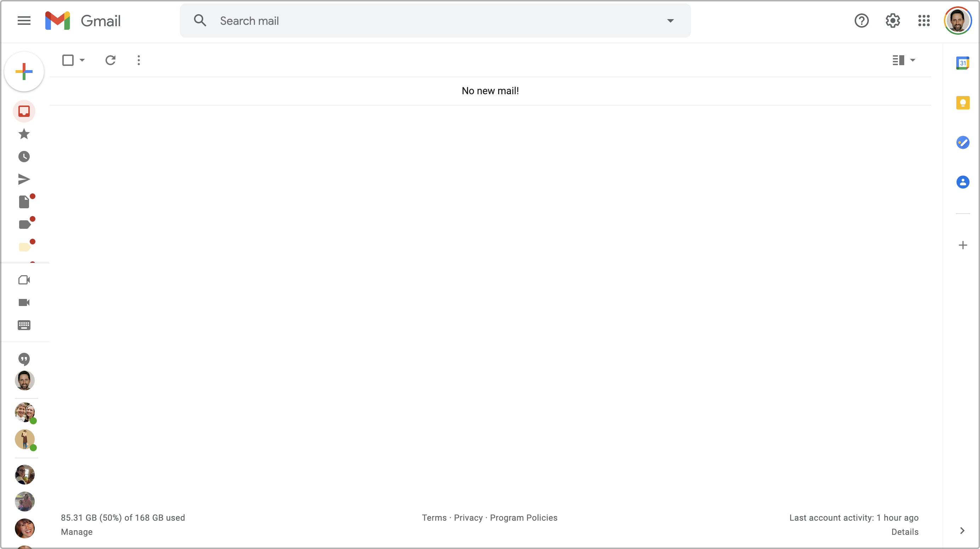Open the More options menu
Image resolution: width=980 pixels, height=549 pixels.
(x=139, y=60)
